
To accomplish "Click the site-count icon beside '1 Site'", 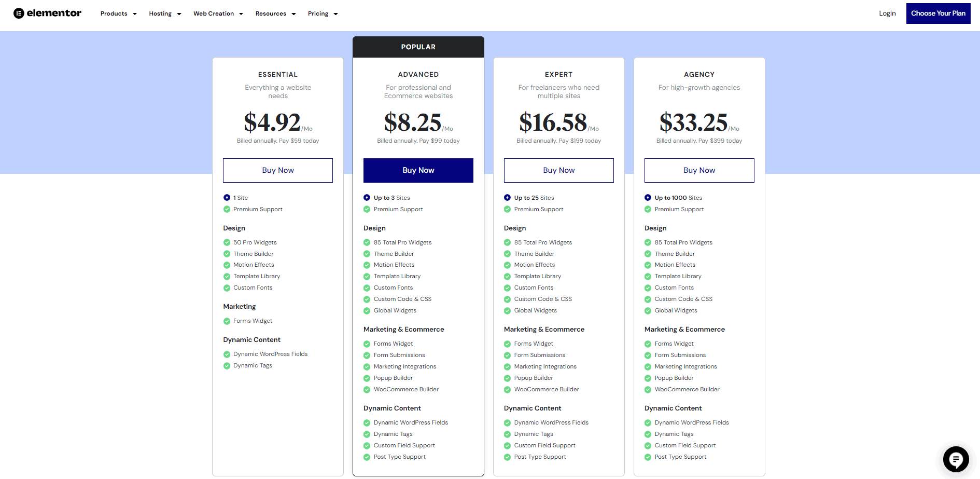I will click(x=227, y=198).
